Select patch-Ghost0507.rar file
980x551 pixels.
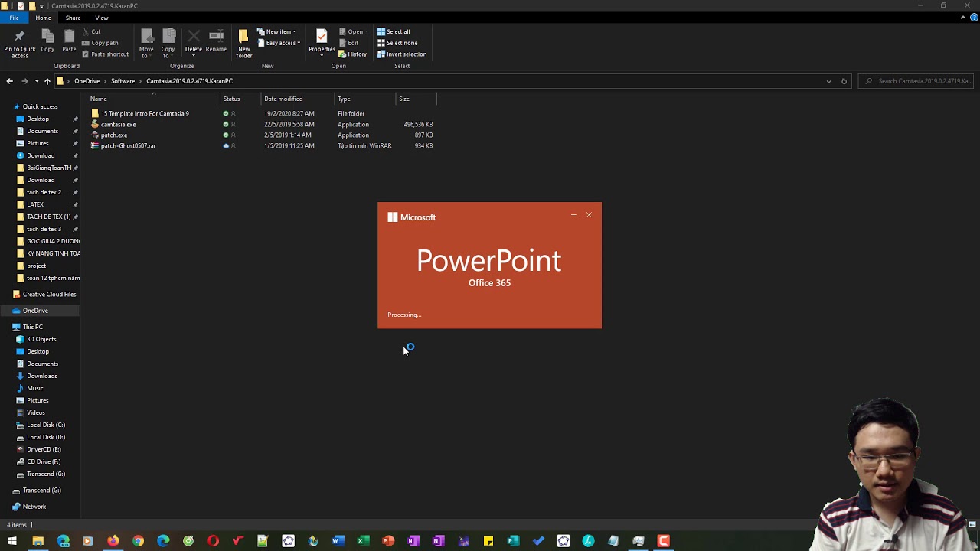[128, 145]
